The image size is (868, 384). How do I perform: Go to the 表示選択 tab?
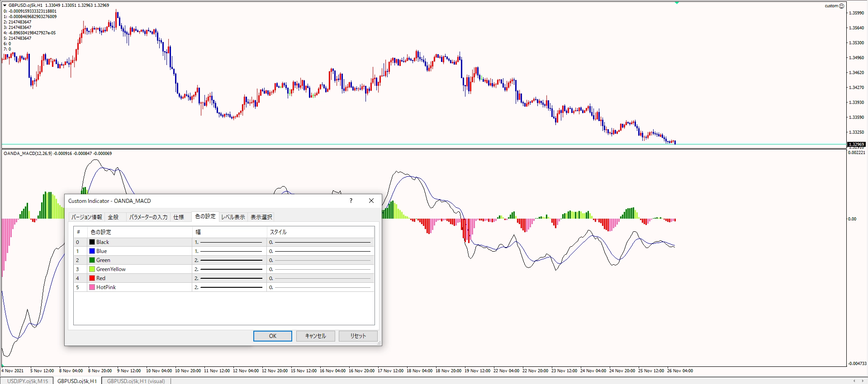(x=261, y=217)
